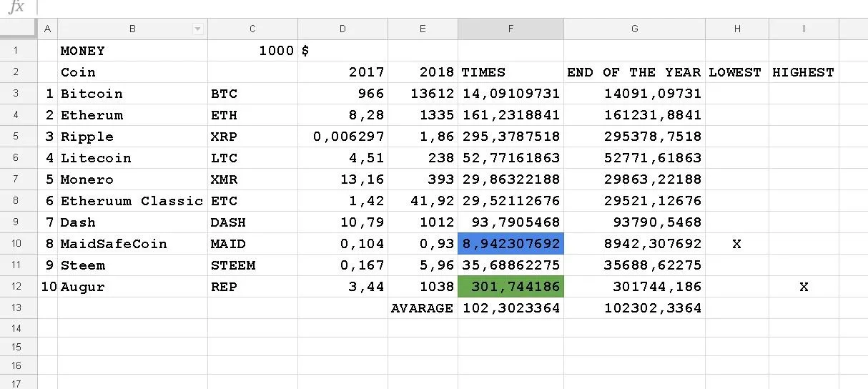This screenshot has width=868, height=389.
Task: Click the Monero cell
Action: pyautogui.click(x=133, y=179)
